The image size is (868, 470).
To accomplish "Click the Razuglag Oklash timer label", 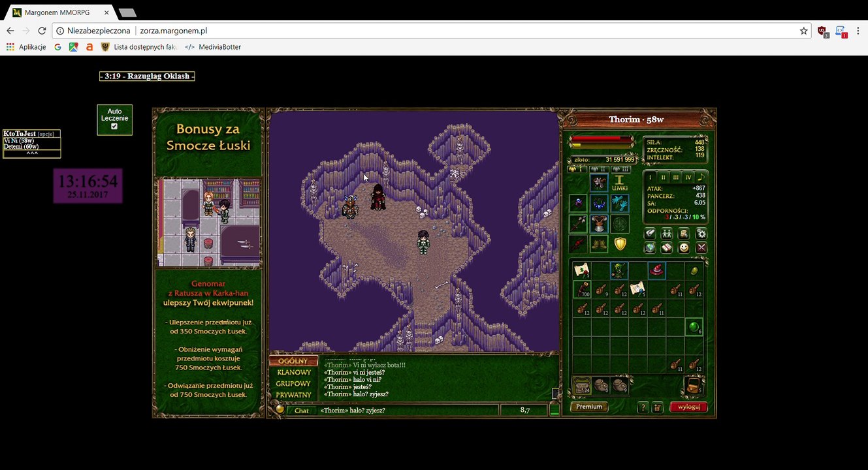I will 147,76.
